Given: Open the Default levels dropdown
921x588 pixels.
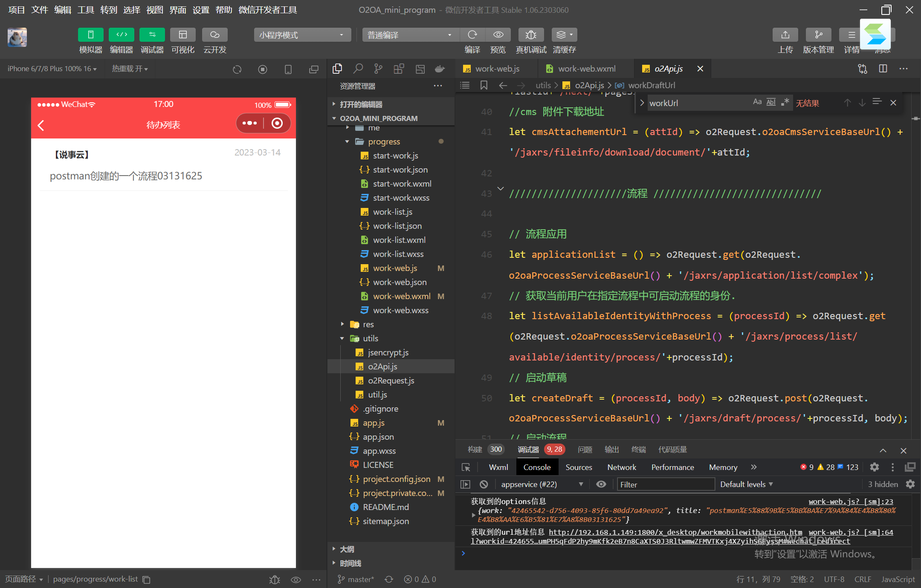Looking at the screenshot, I should tap(746, 484).
